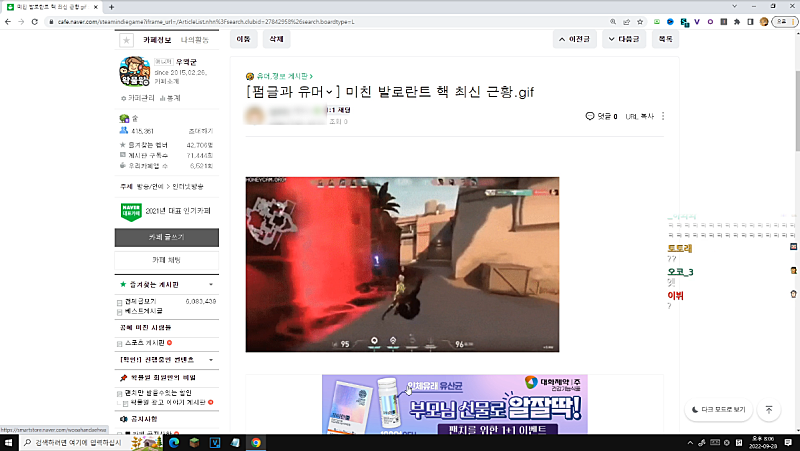The height and width of the screenshot is (451, 800).
Task: Click the 카페 글쓰기 dark button
Action: 166,237
